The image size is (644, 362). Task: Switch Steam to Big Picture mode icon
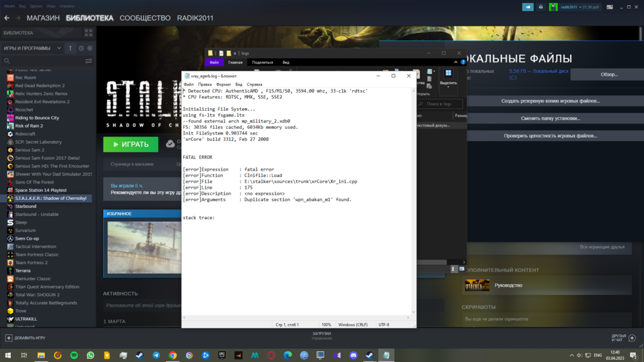610,7
